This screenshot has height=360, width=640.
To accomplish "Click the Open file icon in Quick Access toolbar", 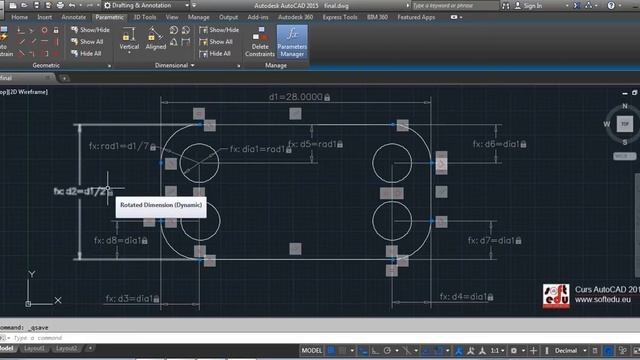I will point(24,5).
